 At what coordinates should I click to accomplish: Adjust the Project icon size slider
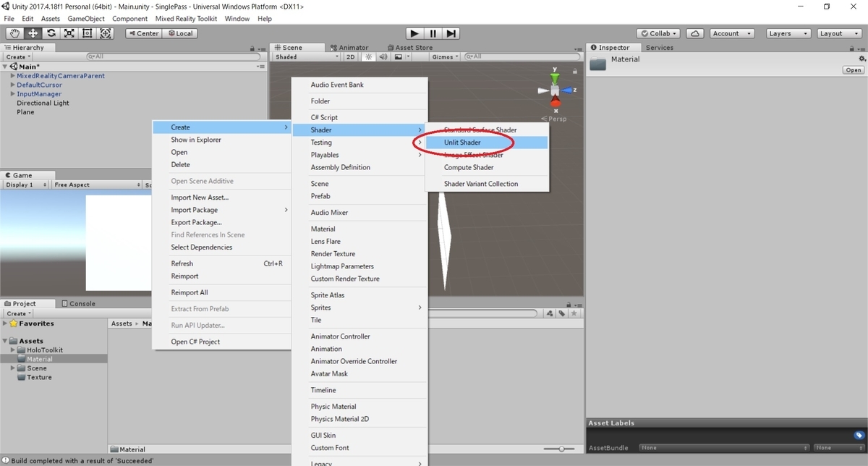tap(561, 449)
